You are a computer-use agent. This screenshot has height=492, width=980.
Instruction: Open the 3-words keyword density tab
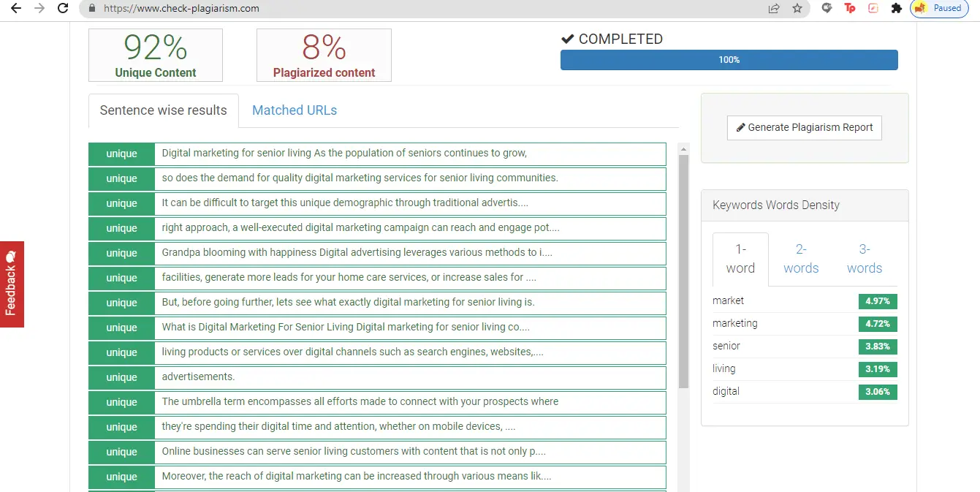point(864,259)
